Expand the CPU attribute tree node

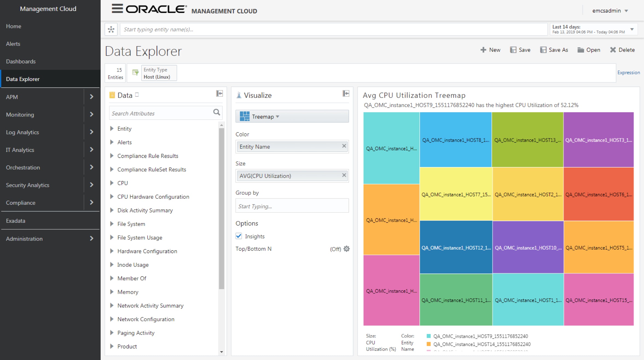pos(112,183)
